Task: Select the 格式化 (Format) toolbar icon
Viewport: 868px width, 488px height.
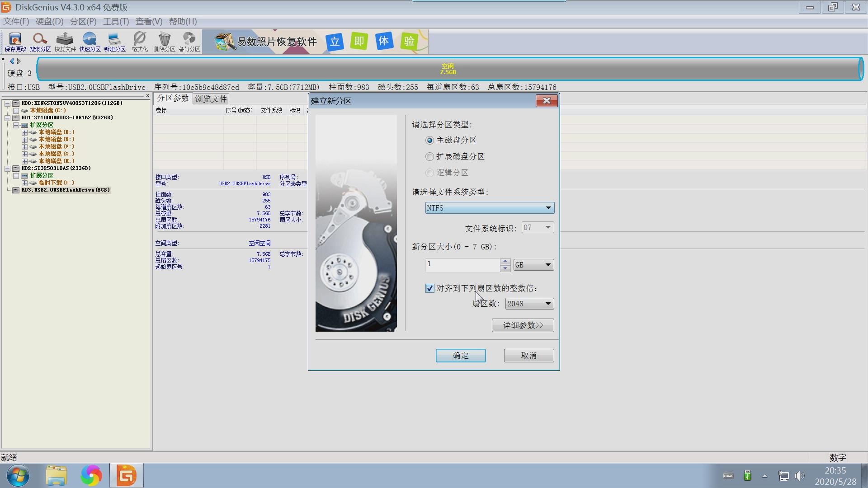Action: click(x=139, y=42)
